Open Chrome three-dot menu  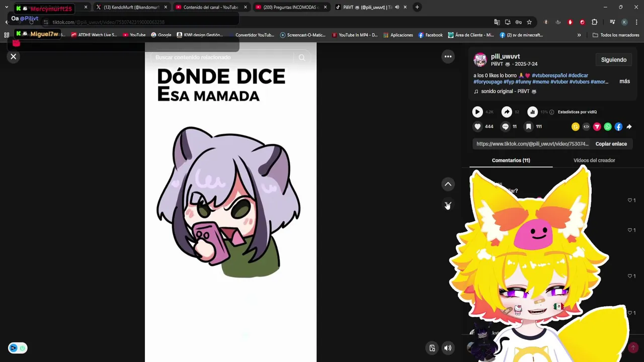point(636,22)
